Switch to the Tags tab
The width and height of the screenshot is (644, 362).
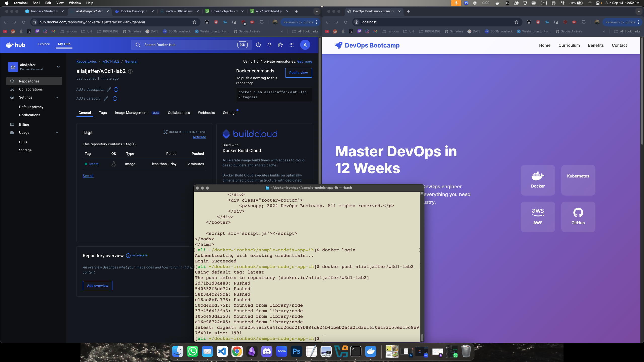[103, 113]
